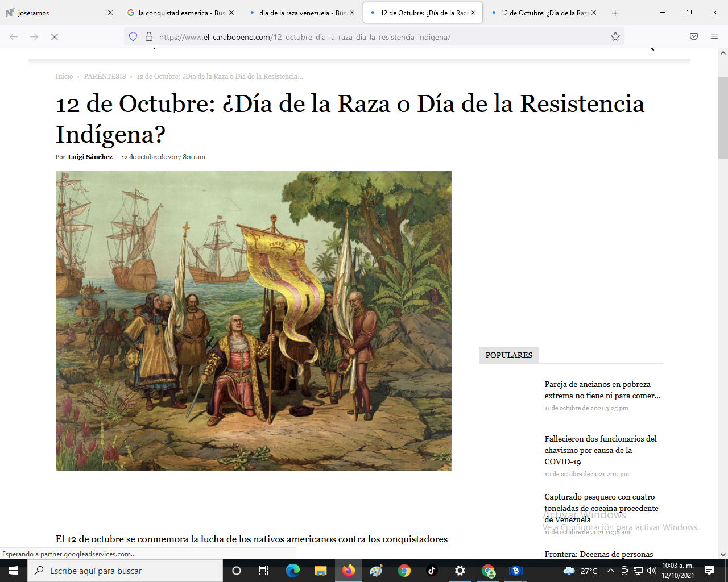Switch to the joseramos tab
This screenshot has width=728, height=582.
60,13
